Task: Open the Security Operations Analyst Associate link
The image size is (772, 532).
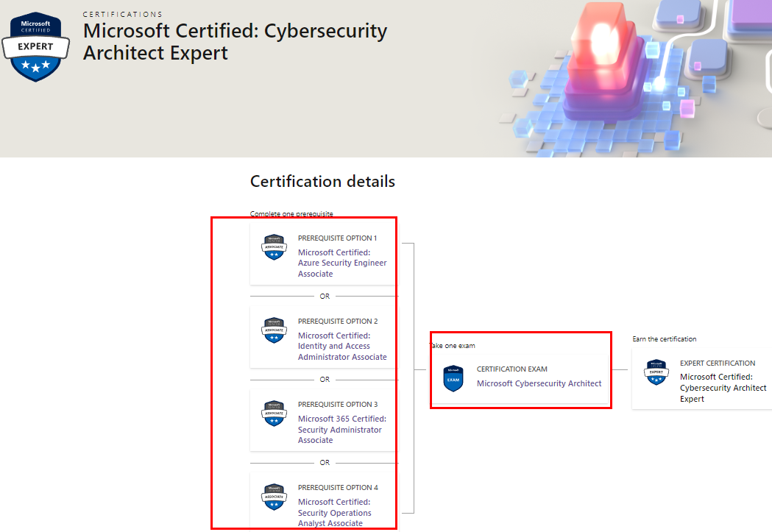Action: pyautogui.click(x=335, y=512)
